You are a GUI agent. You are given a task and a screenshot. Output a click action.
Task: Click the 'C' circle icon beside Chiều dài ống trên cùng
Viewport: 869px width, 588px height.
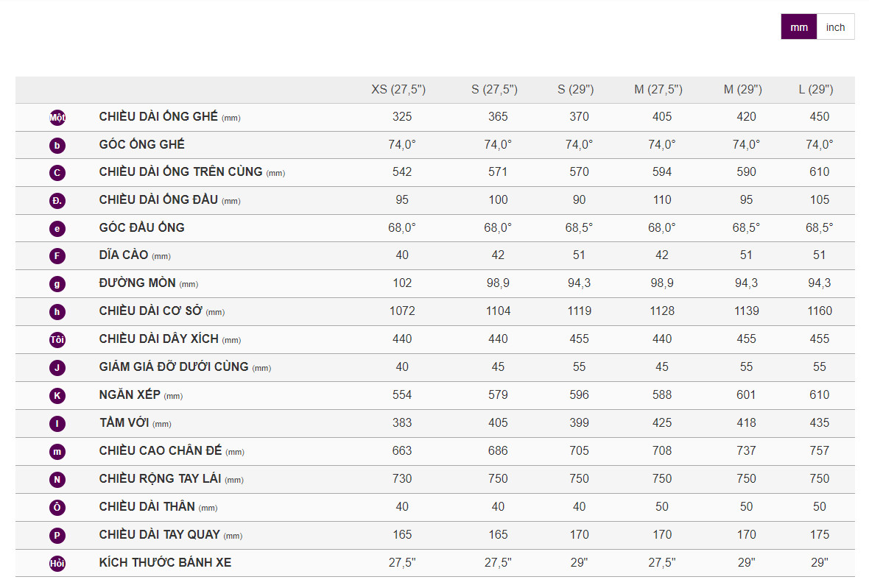coord(57,173)
